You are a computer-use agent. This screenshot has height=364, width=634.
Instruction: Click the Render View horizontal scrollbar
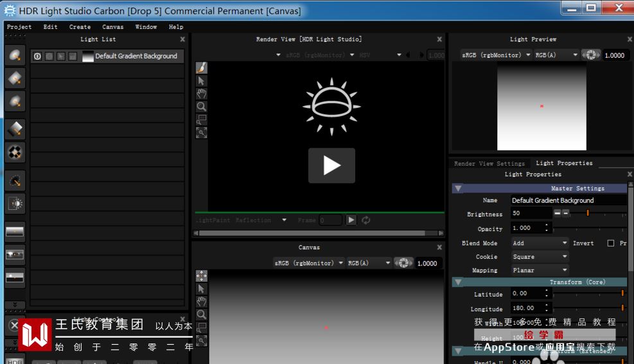pos(312,233)
